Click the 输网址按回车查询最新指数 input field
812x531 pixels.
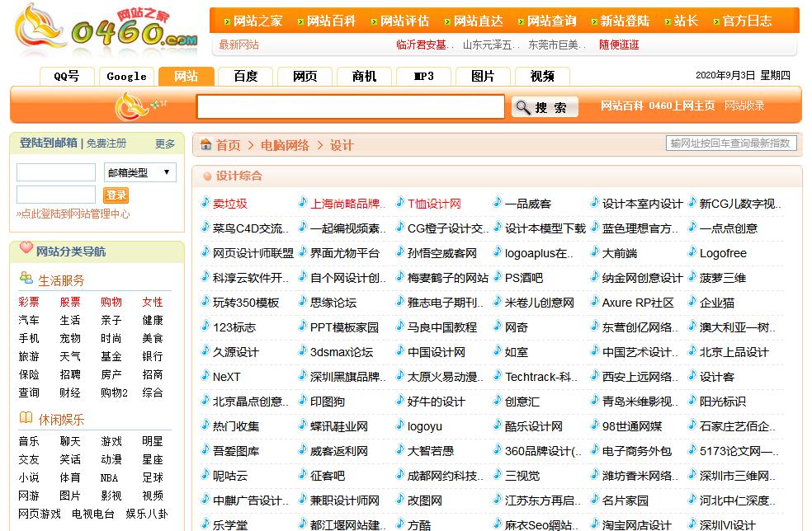point(731,143)
